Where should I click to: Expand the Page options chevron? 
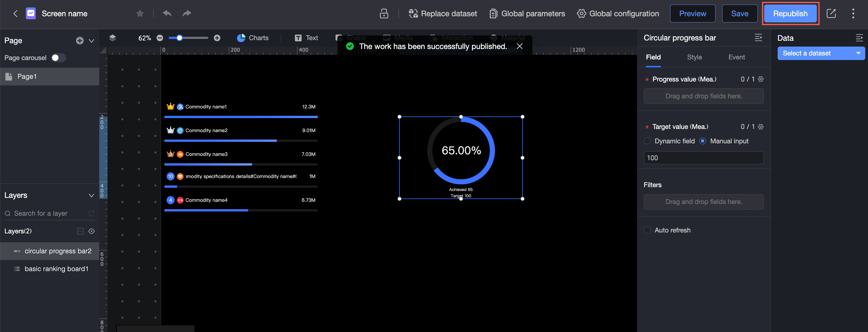pos(91,41)
